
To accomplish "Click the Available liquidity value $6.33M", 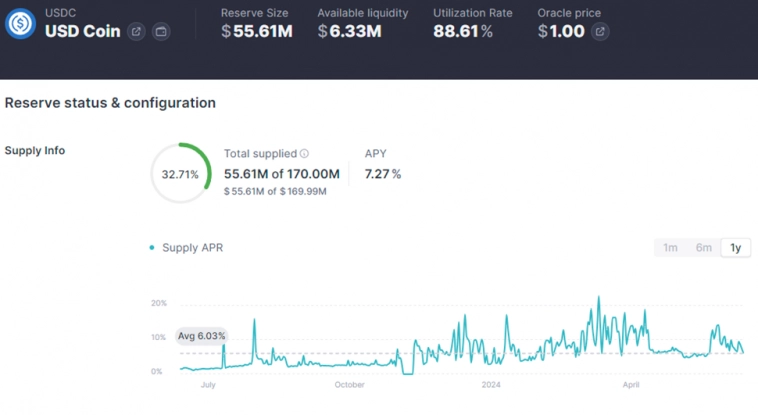I will point(349,32).
